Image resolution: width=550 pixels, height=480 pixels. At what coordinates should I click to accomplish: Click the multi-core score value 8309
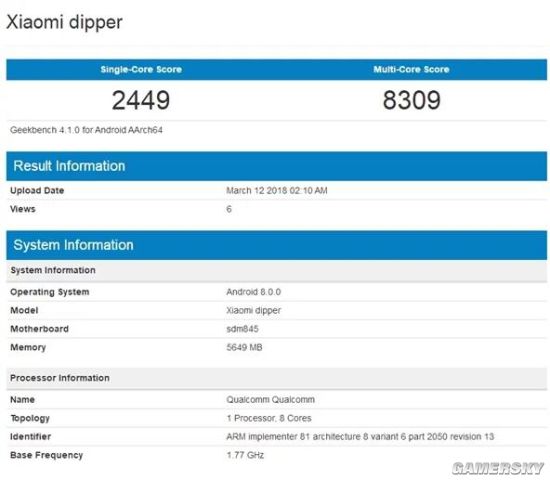[411, 100]
